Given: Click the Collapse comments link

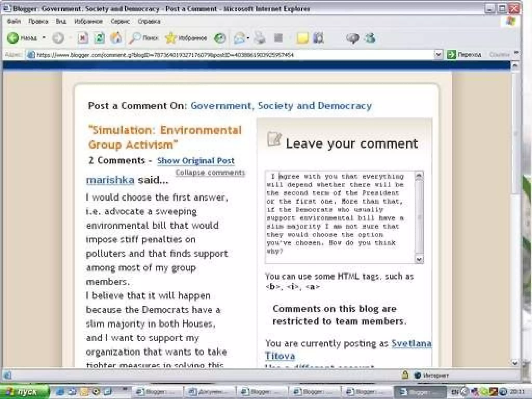Looking at the screenshot, I should 210,172.
